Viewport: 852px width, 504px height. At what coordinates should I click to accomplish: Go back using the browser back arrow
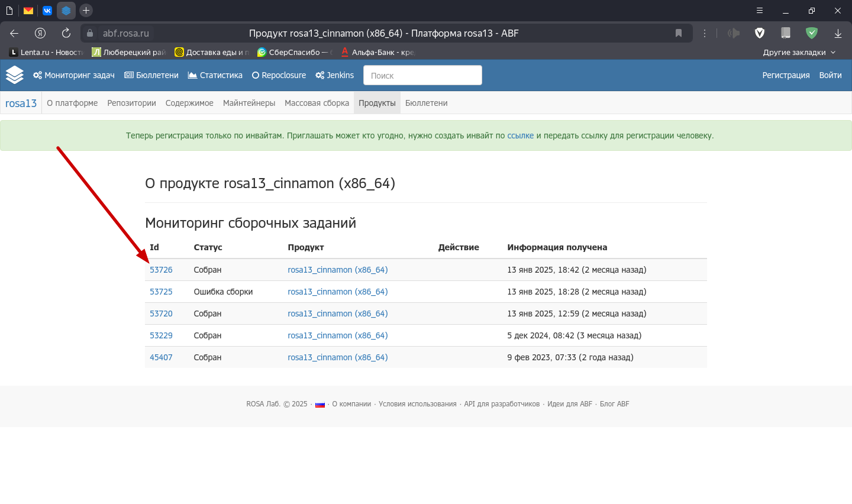coord(14,33)
